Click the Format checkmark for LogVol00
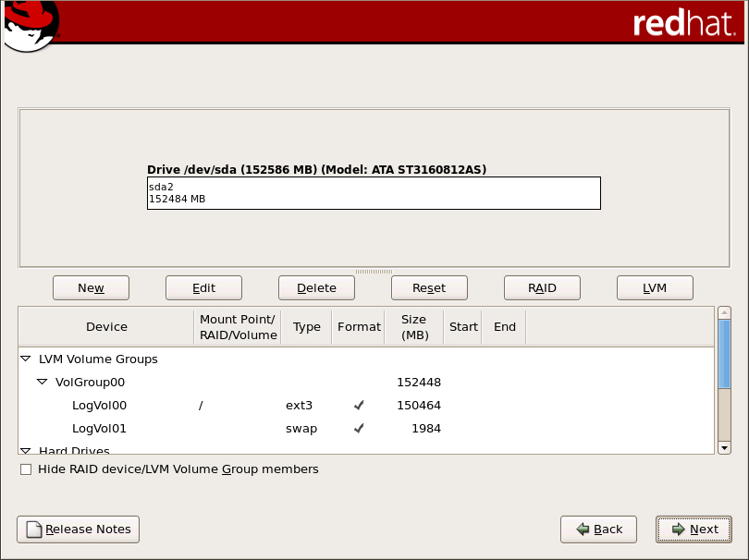 point(358,405)
